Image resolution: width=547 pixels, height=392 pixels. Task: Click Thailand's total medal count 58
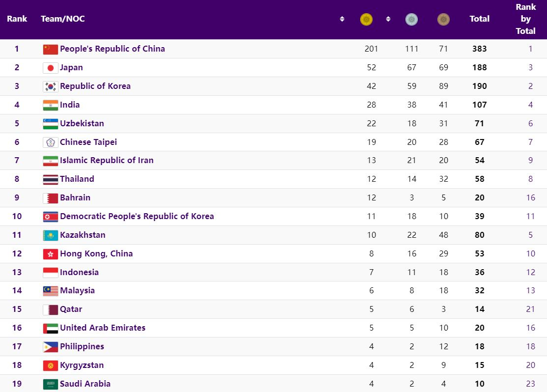point(480,179)
